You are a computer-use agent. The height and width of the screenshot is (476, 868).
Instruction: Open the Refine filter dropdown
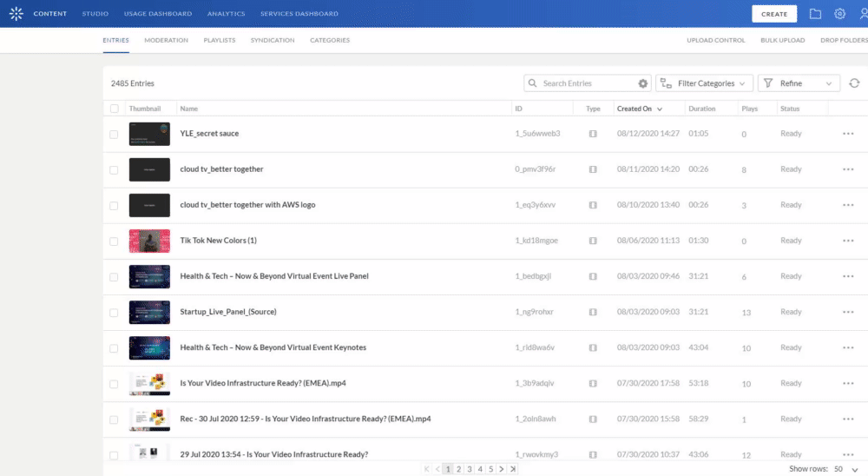coord(799,83)
